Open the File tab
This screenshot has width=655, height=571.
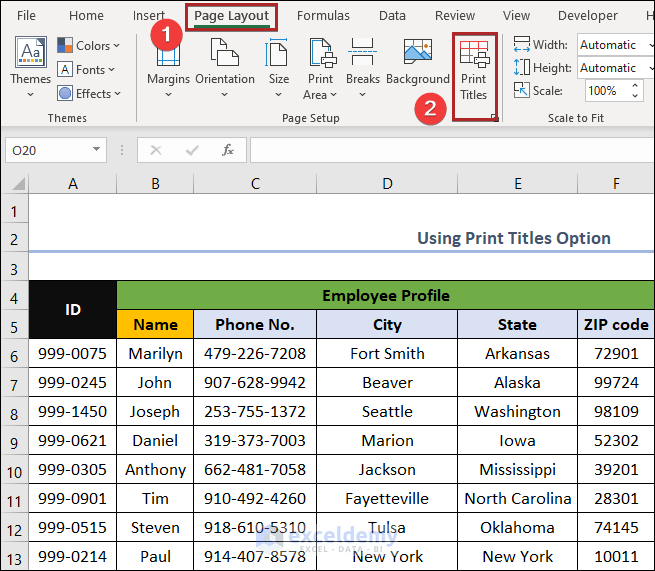(x=26, y=15)
